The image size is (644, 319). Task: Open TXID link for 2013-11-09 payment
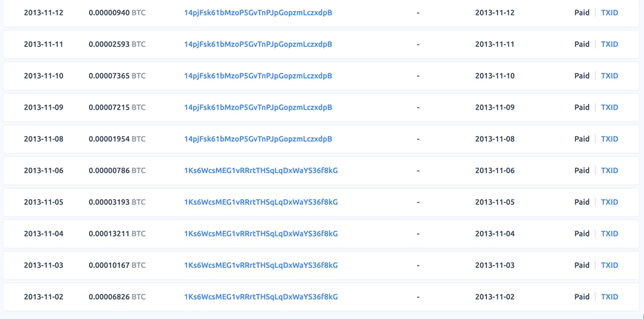[x=609, y=107]
